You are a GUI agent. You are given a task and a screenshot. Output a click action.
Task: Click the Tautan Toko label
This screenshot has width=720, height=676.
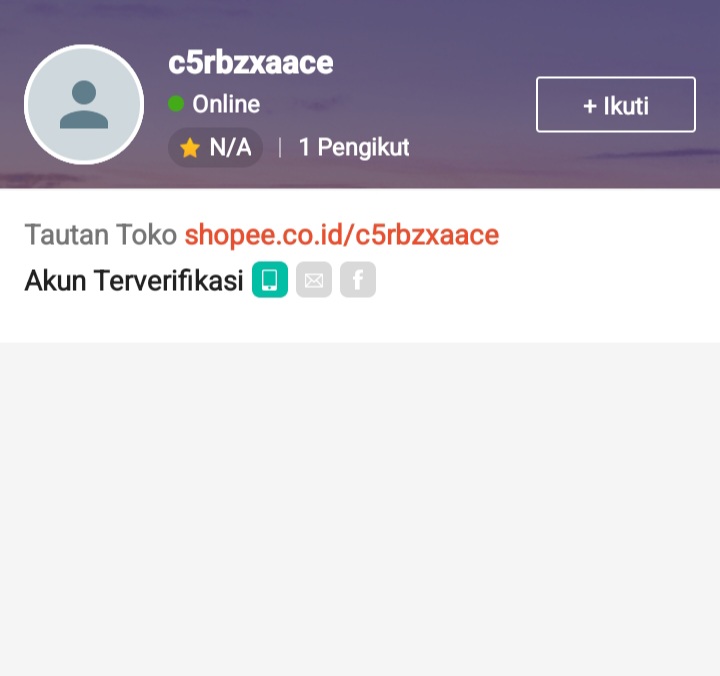(x=101, y=235)
